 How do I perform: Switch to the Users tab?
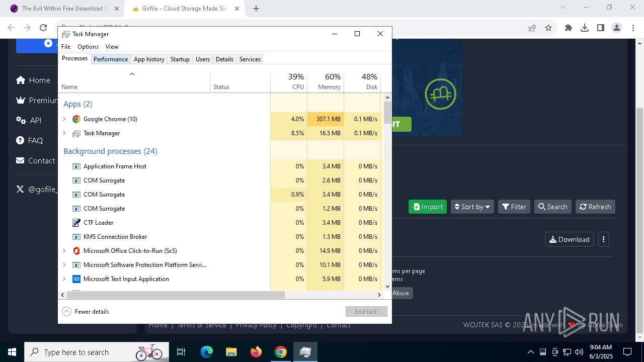coord(203,59)
